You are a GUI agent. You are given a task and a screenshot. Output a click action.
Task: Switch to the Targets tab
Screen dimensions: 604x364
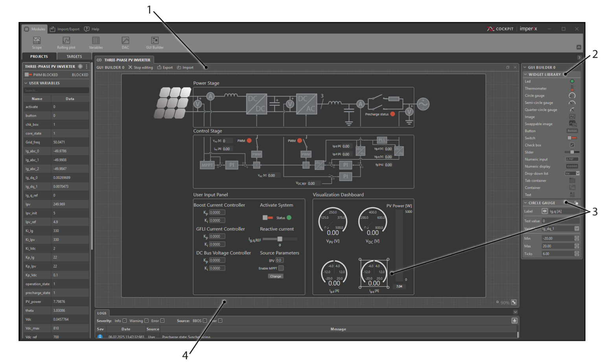tap(74, 56)
